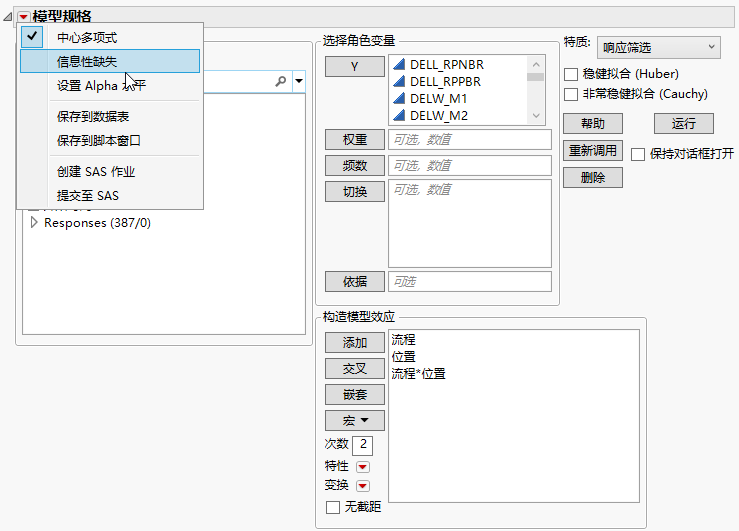The image size is (739, 531).
Task: Click the 依据 optional field
Action: 469,281
